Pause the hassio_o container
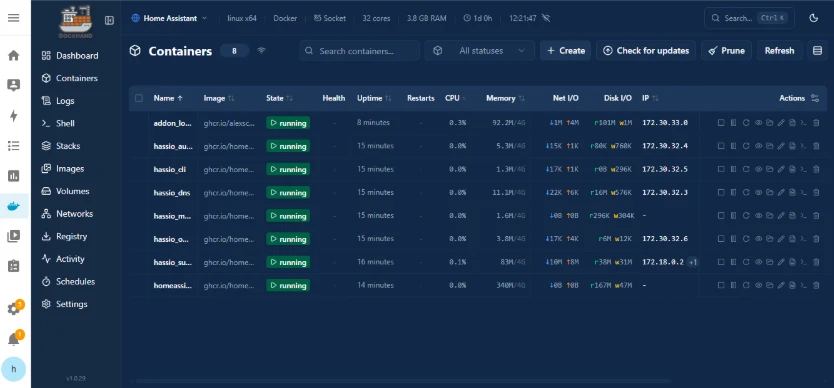Image resolution: width=834 pixels, height=388 pixels. point(733,239)
